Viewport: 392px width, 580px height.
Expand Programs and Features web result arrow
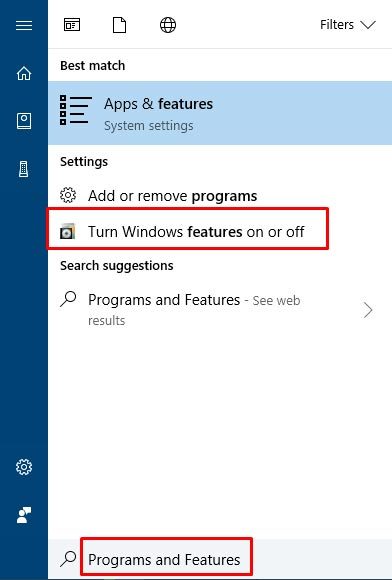click(x=368, y=310)
